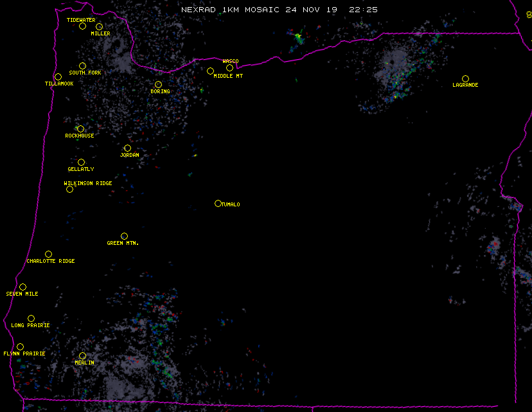Click the Middle Mt station circle
This screenshot has height=412, width=532.
[x=210, y=71]
